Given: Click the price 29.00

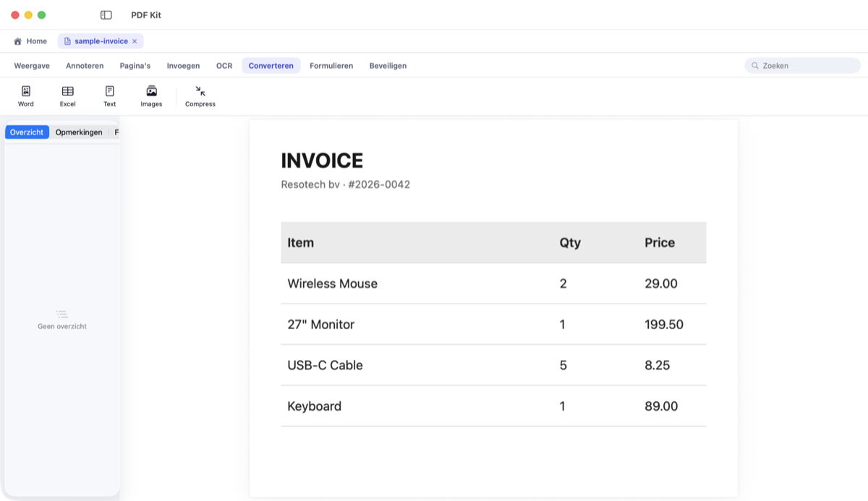Looking at the screenshot, I should (661, 283).
